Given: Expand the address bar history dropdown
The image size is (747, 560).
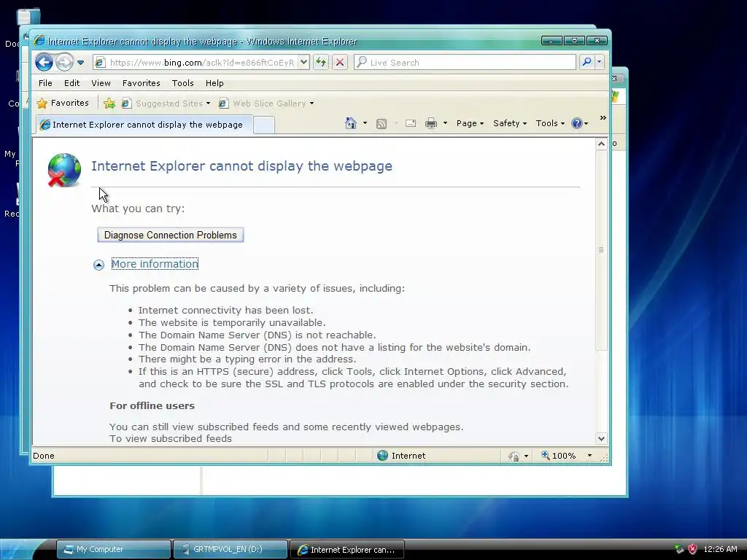Looking at the screenshot, I should pos(304,63).
